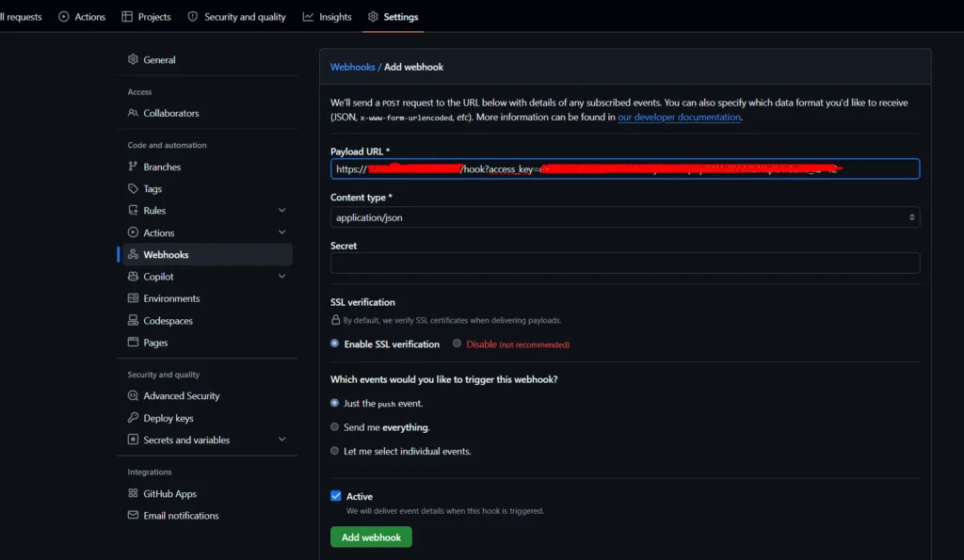Expand the sidebar Actions section chevron
This screenshot has width=964, height=560.
282,232
